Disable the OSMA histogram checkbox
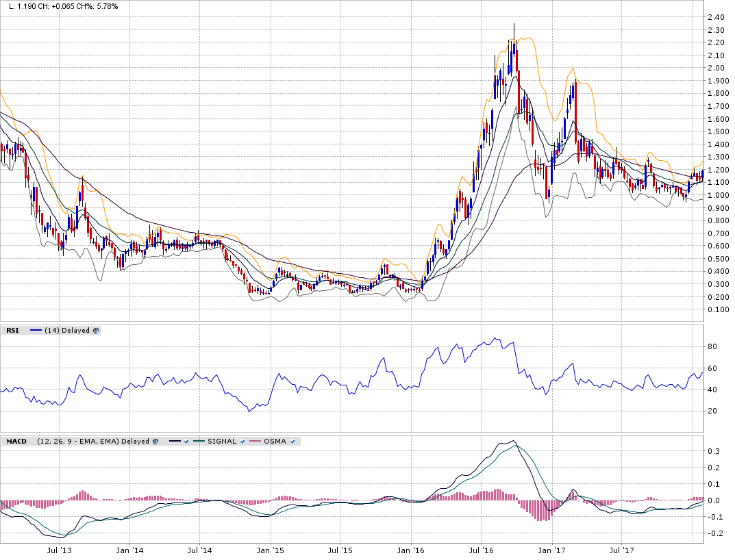735x560 pixels. tap(292, 442)
